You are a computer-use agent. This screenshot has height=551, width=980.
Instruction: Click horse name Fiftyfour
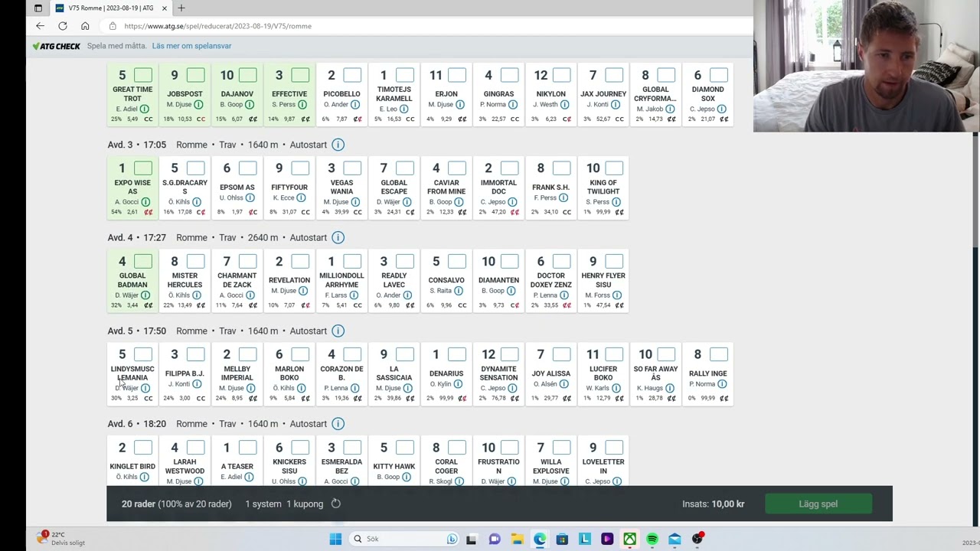click(289, 187)
